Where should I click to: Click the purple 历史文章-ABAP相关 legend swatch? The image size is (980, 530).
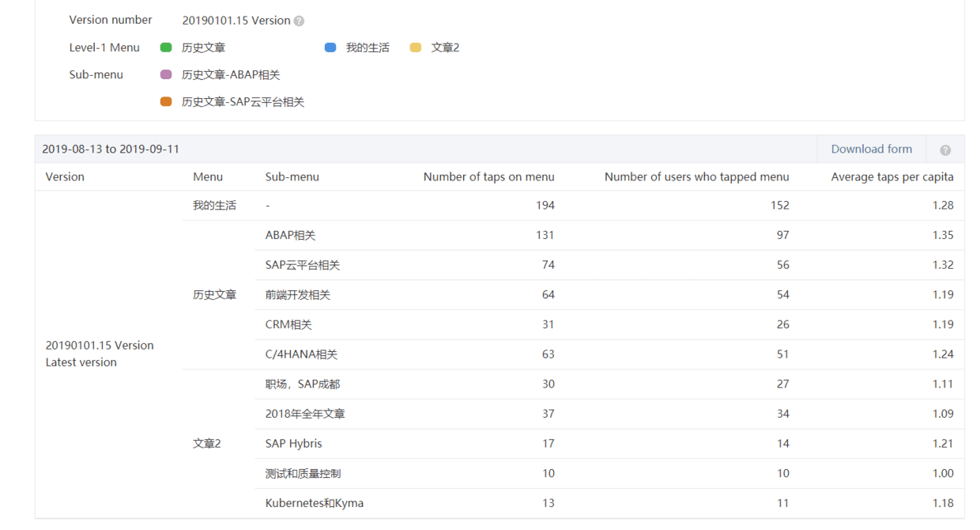(166, 75)
